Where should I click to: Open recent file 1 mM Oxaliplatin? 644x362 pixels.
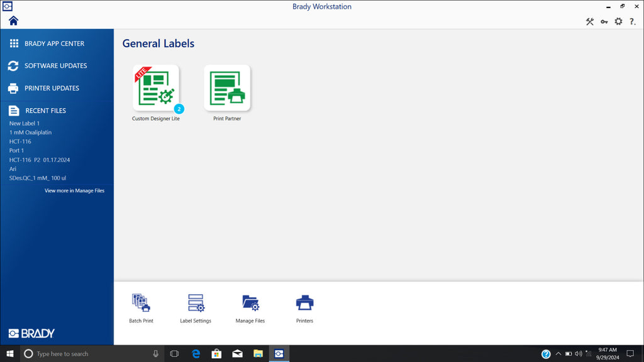click(x=30, y=133)
